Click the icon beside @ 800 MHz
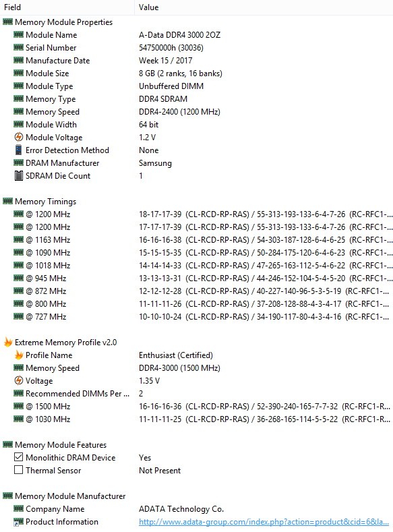The image size is (393, 532). [x=19, y=303]
